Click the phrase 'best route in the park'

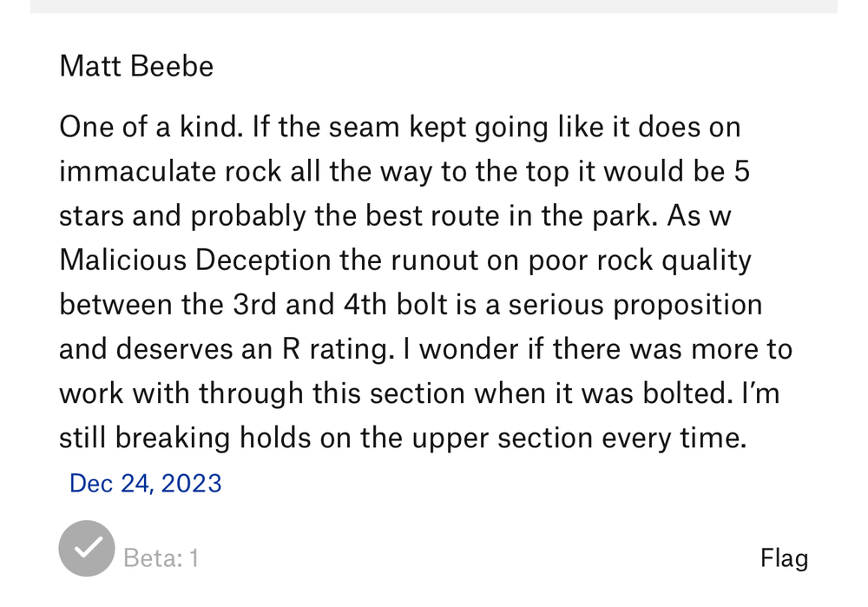tap(509, 215)
